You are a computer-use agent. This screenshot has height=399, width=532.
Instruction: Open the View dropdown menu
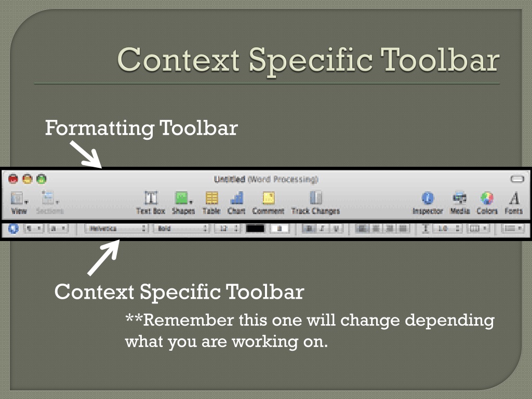pos(19,203)
